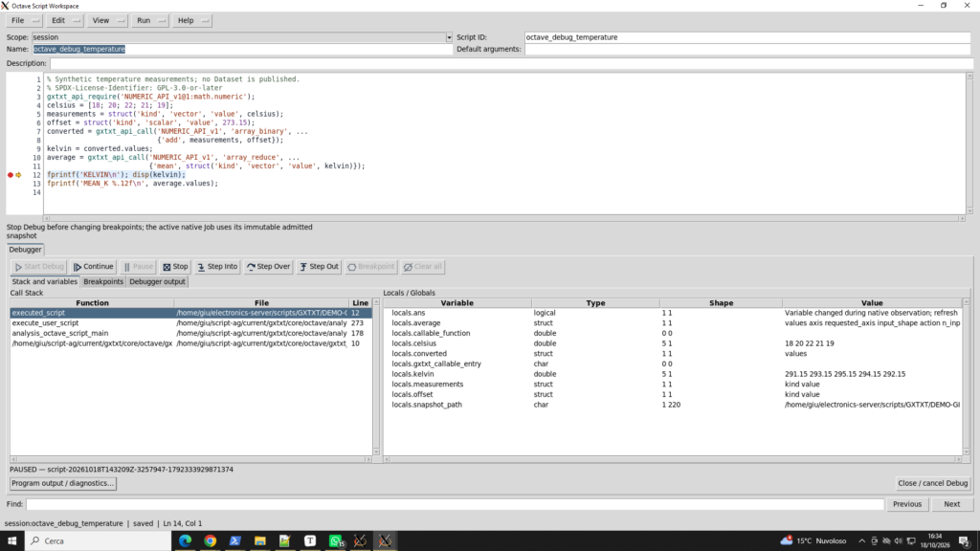Screen dimensions: 980x551
Task: Select the execute_user_script stack row
Action: pos(190,323)
